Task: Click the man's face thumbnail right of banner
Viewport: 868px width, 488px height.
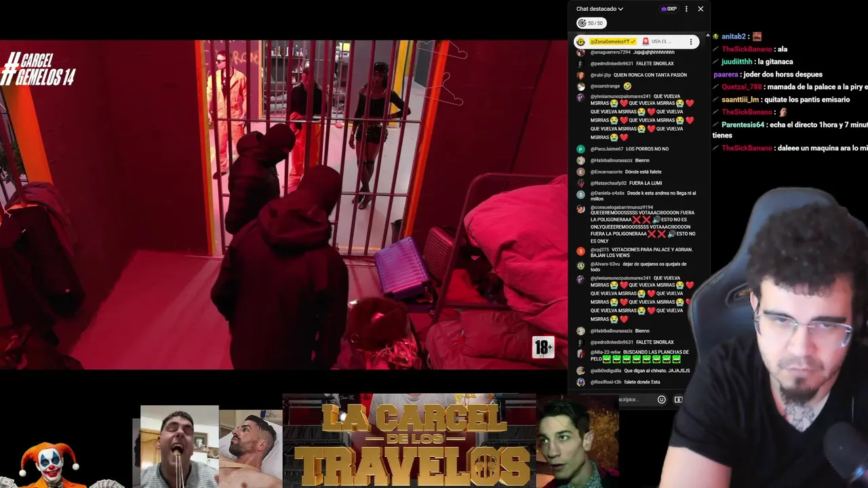Action: [x=577, y=442]
